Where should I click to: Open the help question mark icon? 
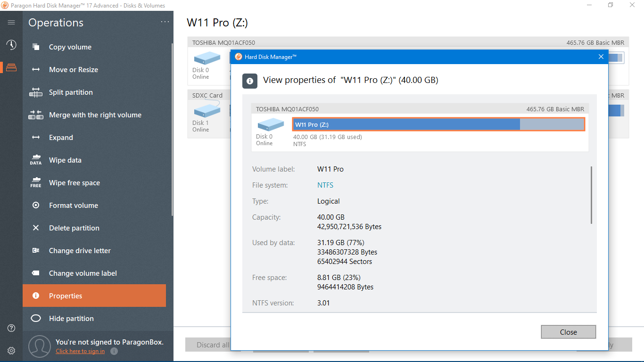point(11,328)
